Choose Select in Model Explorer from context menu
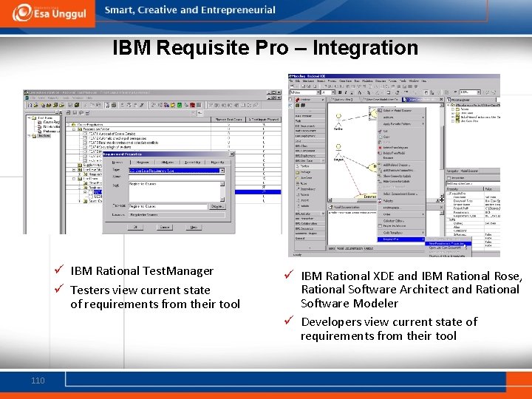This screenshot has width=532, height=399. click(401, 111)
